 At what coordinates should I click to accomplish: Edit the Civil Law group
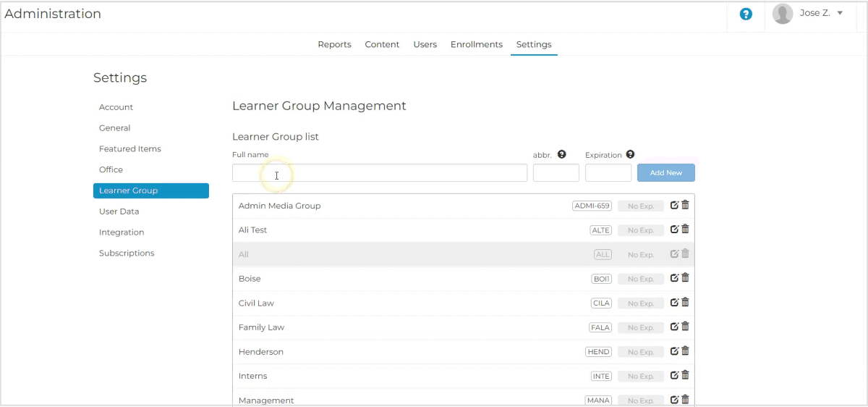pyautogui.click(x=674, y=303)
